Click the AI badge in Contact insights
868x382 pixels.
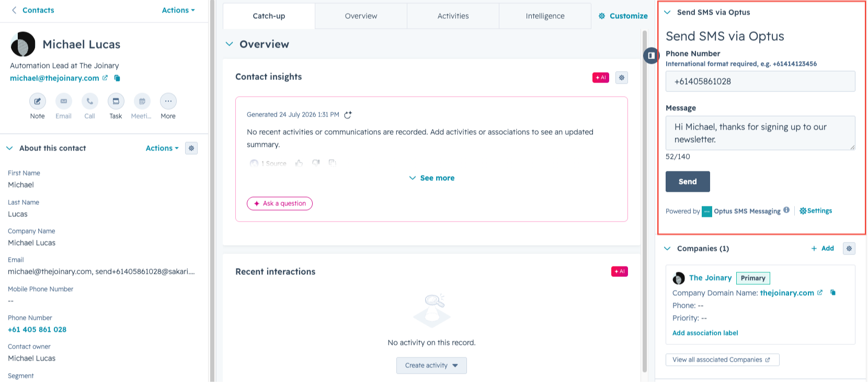point(601,77)
